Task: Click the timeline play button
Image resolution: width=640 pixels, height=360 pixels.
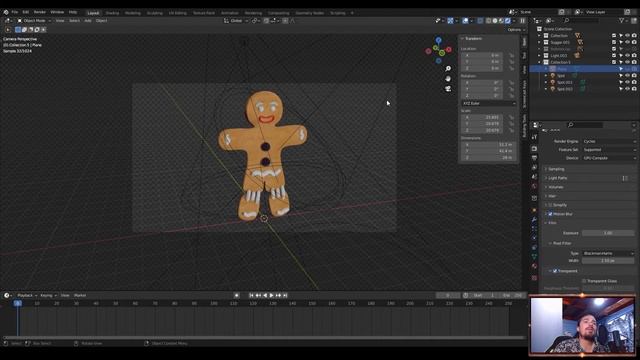Action: (271, 295)
